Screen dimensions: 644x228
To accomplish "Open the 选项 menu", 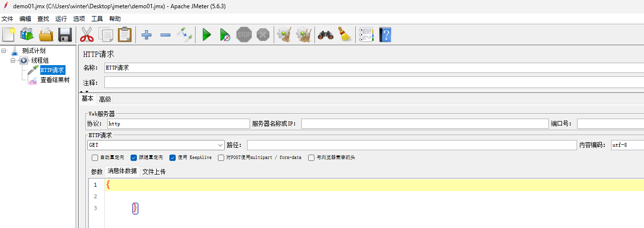I will pyautogui.click(x=79, y=18).
